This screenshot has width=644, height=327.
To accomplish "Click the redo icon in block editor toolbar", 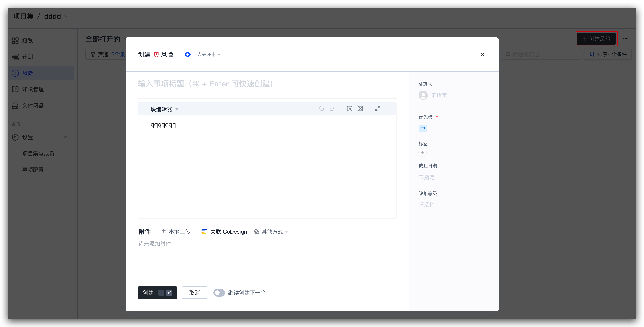I will point(332,109).
